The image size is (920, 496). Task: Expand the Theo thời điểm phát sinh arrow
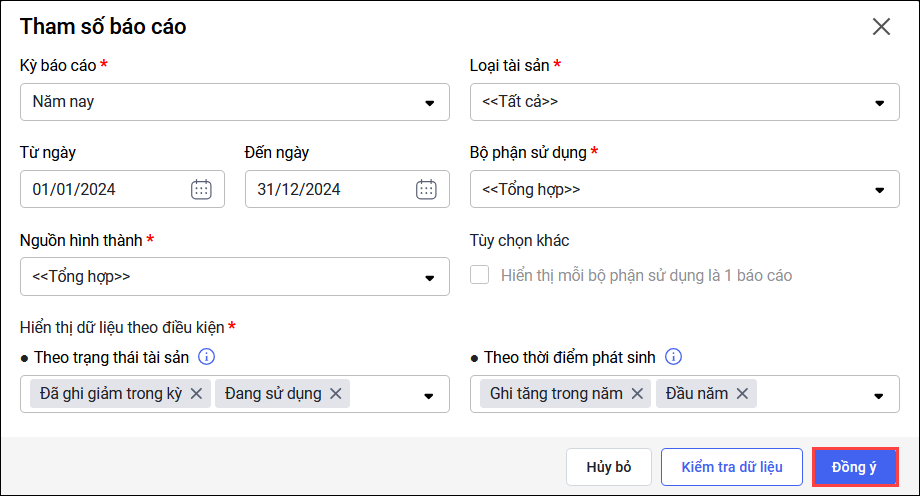[880, 395]
